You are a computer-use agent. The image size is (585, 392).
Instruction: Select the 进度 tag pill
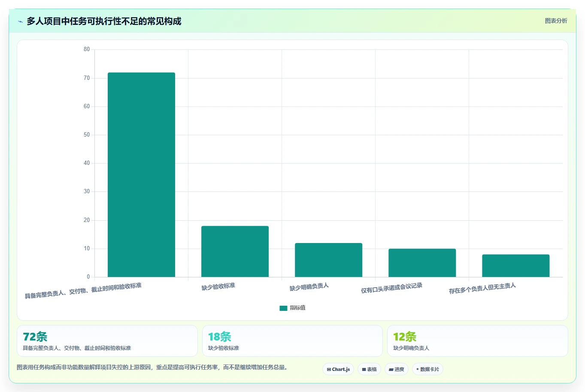[x=397, y=369]
